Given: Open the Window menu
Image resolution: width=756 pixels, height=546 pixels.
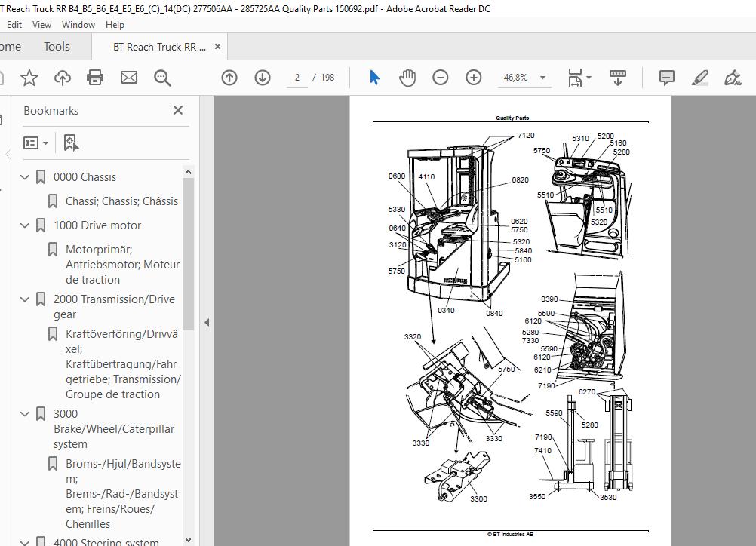Looking at the screenshot, I should pyautogui.click(x=78, y=24).
